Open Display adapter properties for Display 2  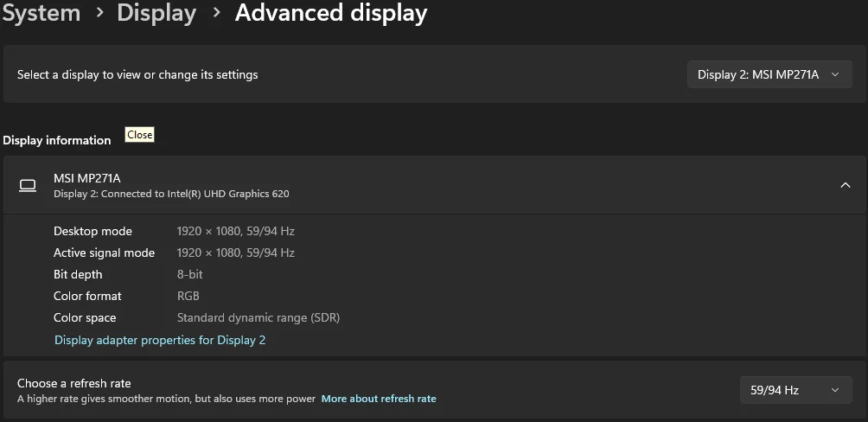[x=160, y=340]
